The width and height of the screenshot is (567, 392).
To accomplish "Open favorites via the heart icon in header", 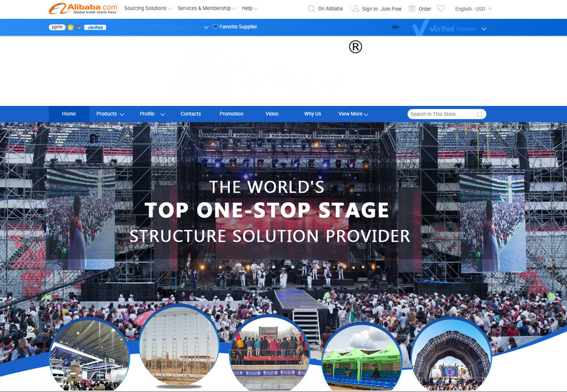I will tap(441, 8).
